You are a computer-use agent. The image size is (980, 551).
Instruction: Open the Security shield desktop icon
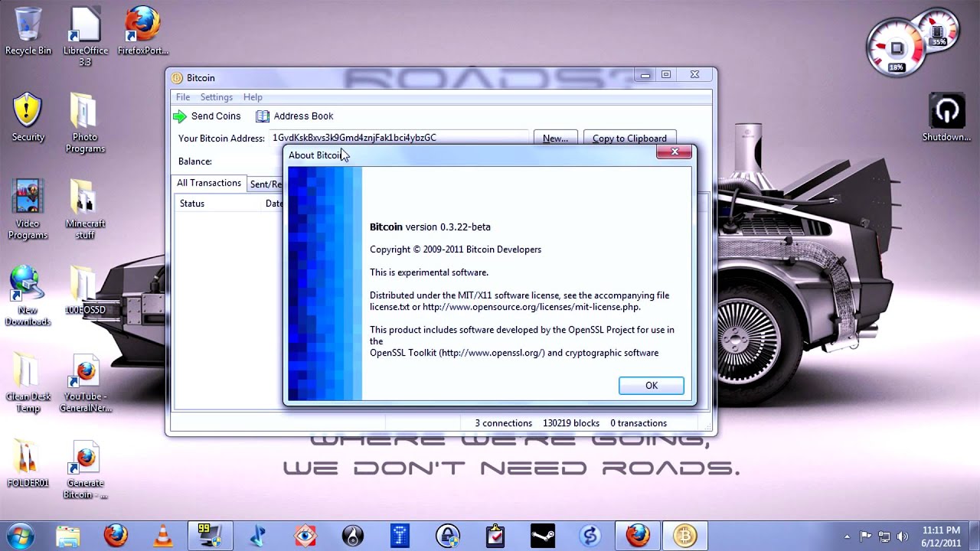coord(28,117)
